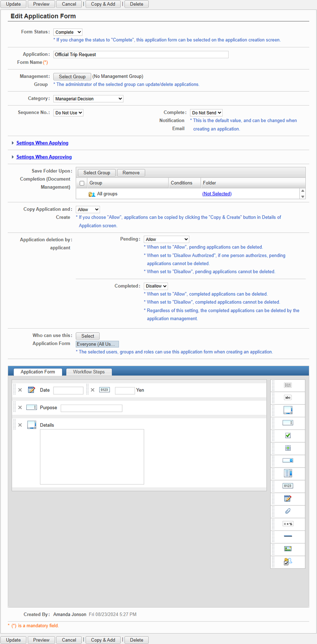Open the (Not Selected) folder link
317x644 pixels.
(216, 194)
